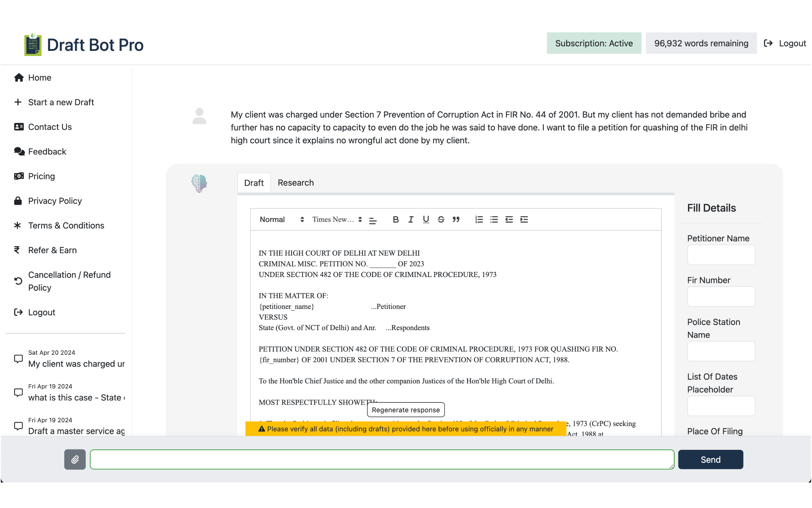Select Start a new Draft

click(61, 102)
